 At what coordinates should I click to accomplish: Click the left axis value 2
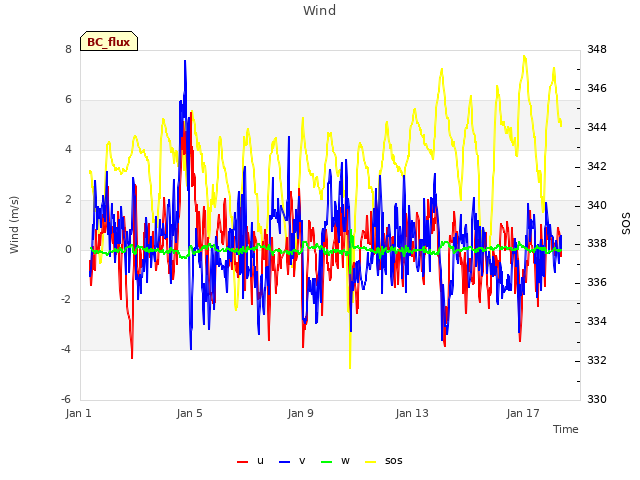(x=68, y=200)
